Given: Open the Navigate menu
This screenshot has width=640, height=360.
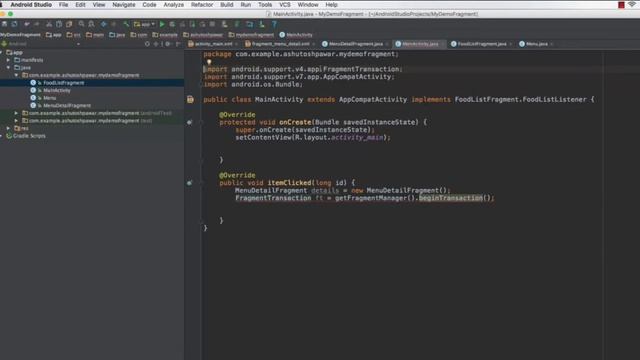Looking at the screenshot, I should click(124, 4).
